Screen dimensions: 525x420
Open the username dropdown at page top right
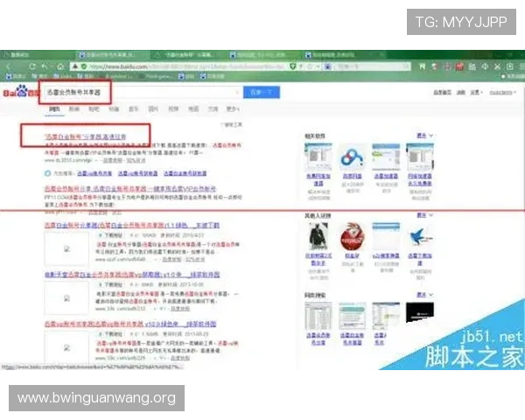point(503,92)
